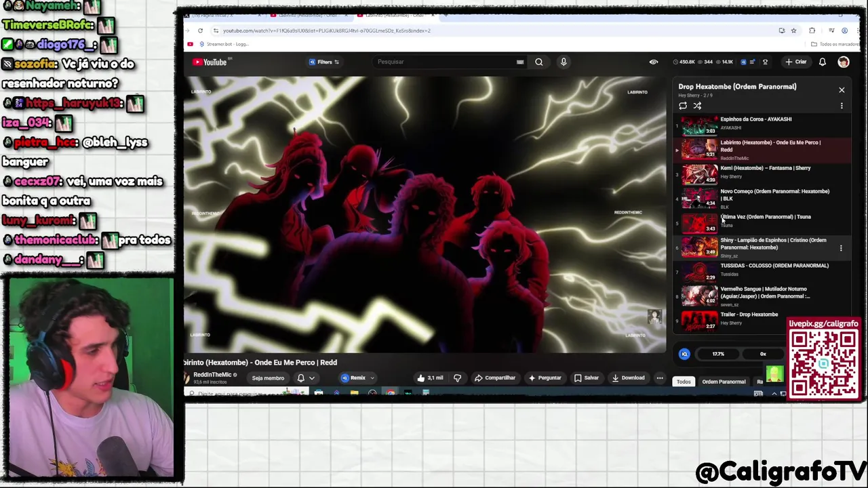Viewport: 868px width, 488px height.
Task: Click Compartilhar share button
Action: coord(495,378)
